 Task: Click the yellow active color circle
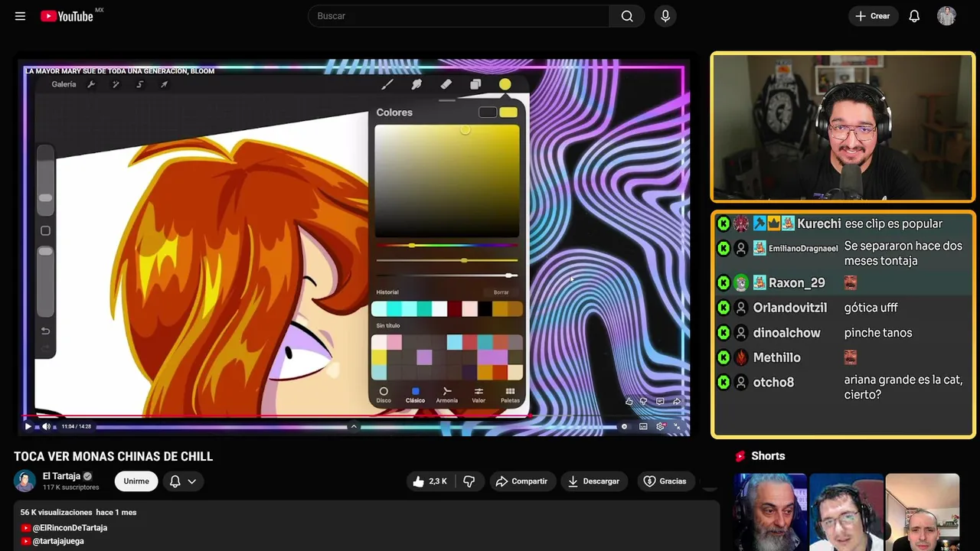pos(505,84)
